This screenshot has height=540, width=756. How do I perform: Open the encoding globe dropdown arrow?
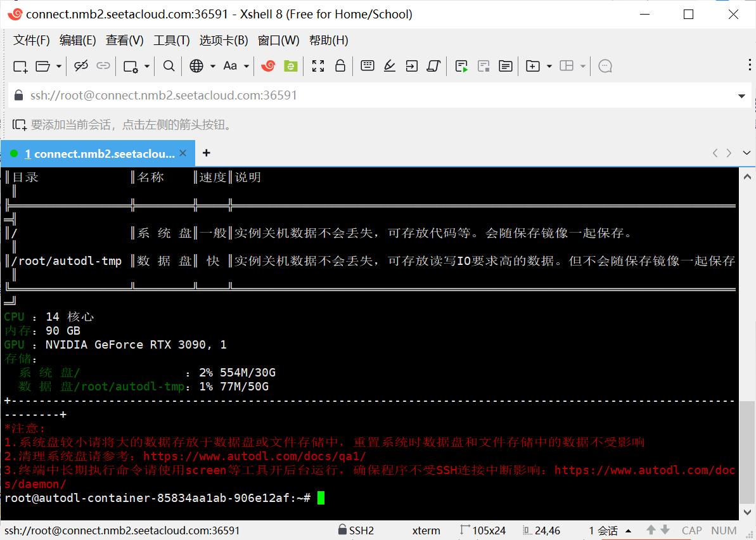212,66
